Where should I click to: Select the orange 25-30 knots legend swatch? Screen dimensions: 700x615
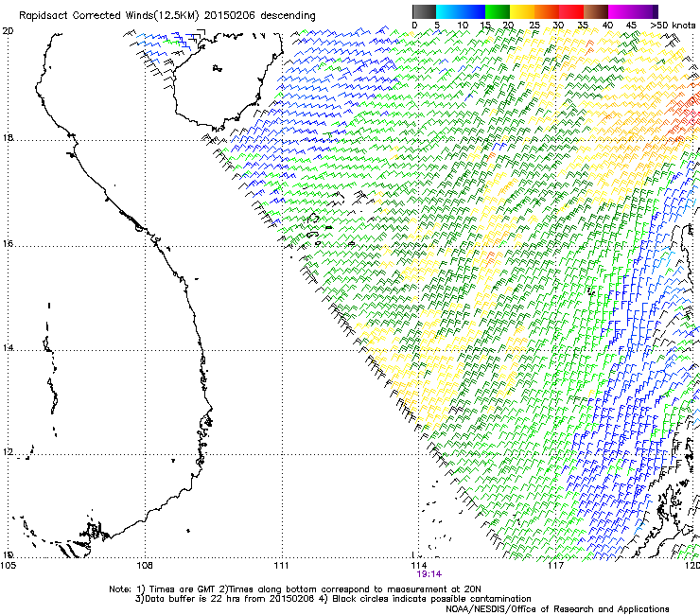pyautogui.click(x=547, y=11)
